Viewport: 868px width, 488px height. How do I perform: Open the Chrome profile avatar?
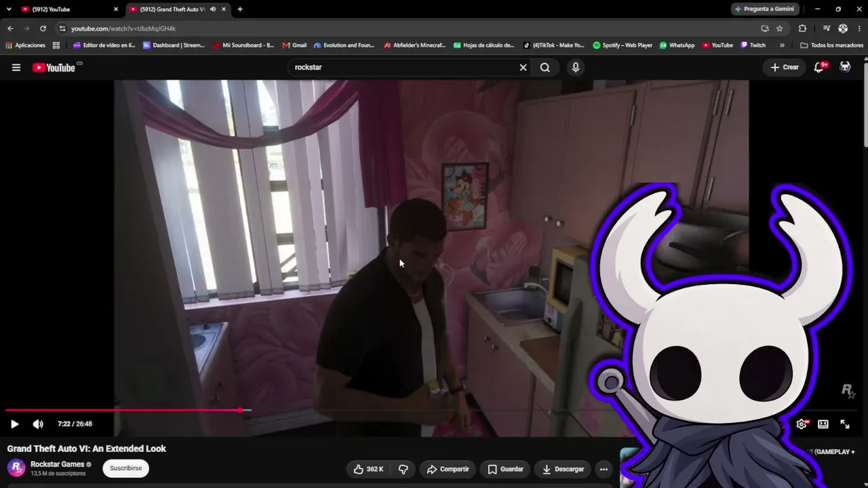(843, 28)
